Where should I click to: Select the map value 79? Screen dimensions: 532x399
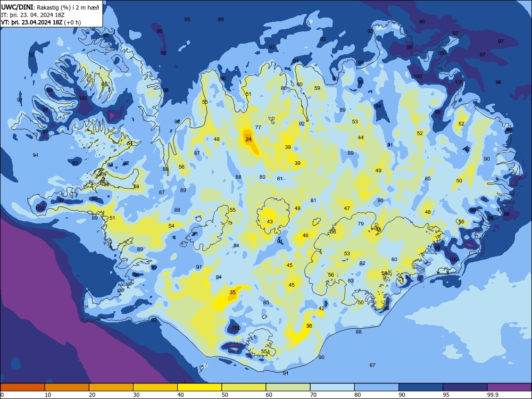pyautogui.click(x=361, y=223)
